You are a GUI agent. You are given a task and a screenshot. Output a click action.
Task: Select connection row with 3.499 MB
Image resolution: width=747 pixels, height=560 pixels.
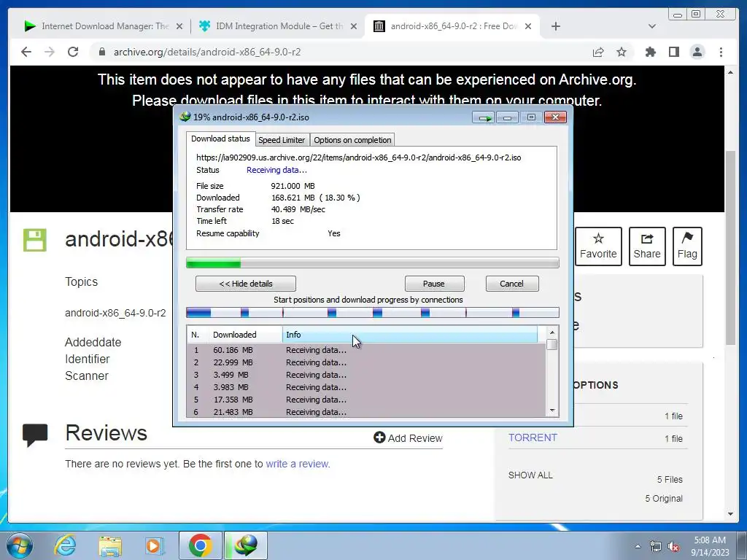pyautogui.click(x=366, y=375)
